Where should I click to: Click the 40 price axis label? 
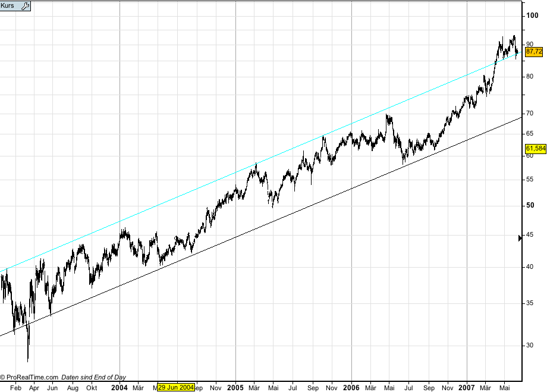click(x=530, y=266)
